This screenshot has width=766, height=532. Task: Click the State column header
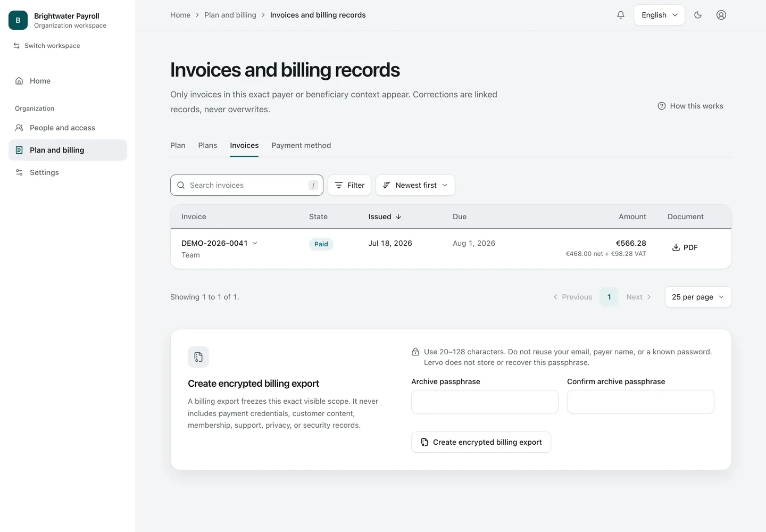pyautogui.click(x=318, y=217)
